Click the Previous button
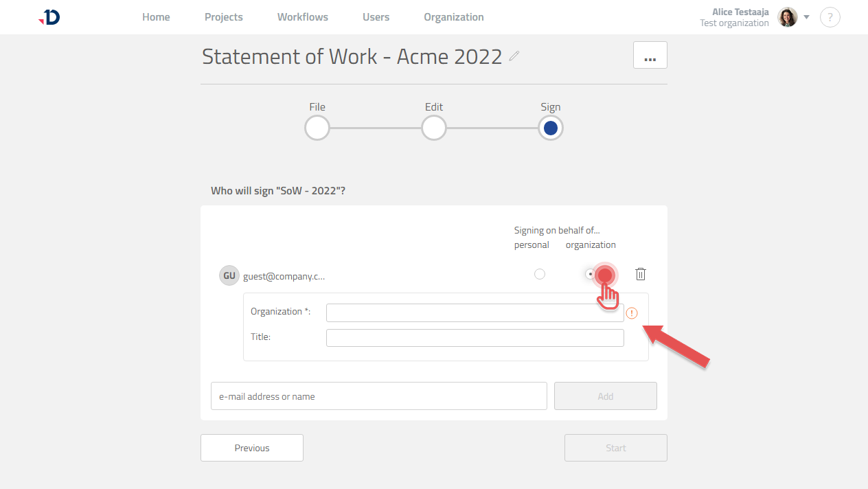 click(251, 447)
